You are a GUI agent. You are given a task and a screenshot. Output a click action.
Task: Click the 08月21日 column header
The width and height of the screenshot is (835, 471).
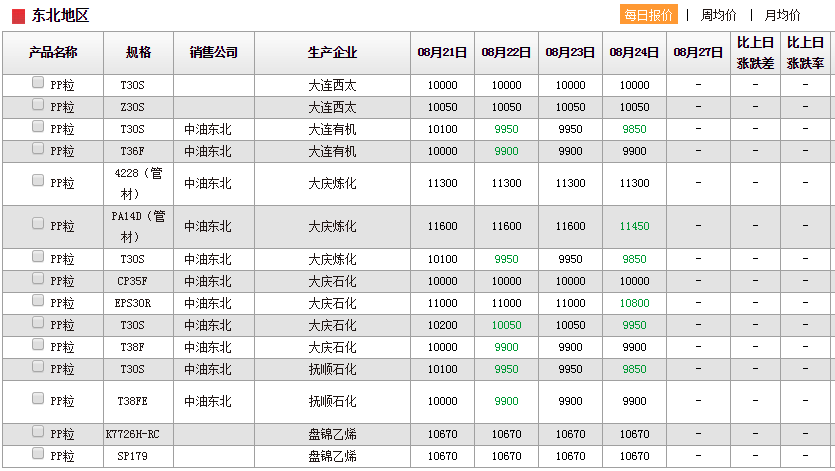pos(443,52)
